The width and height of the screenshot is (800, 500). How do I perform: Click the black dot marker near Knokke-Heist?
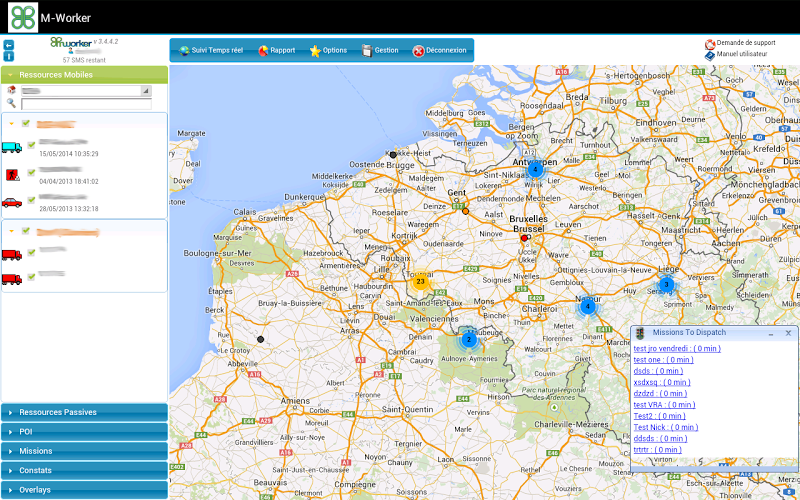393,155
